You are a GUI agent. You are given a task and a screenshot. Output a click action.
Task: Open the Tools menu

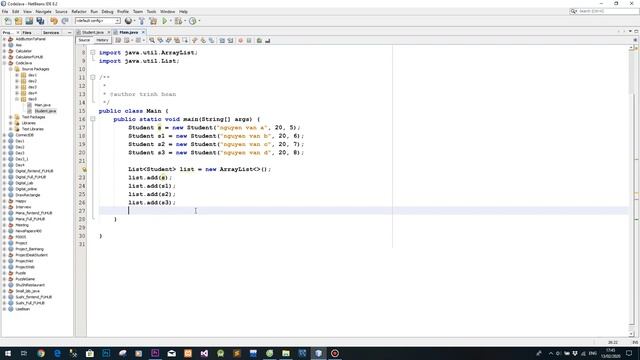[151, 11]
